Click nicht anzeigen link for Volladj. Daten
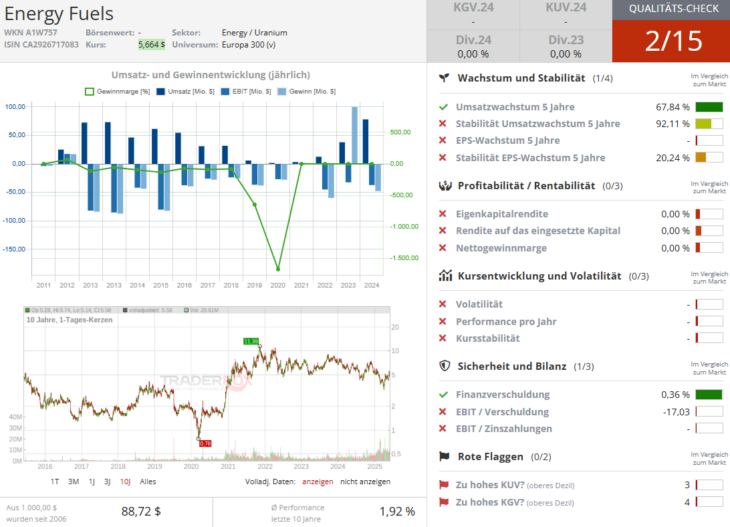Screen dimensions: 730x527 pos(365,481)
